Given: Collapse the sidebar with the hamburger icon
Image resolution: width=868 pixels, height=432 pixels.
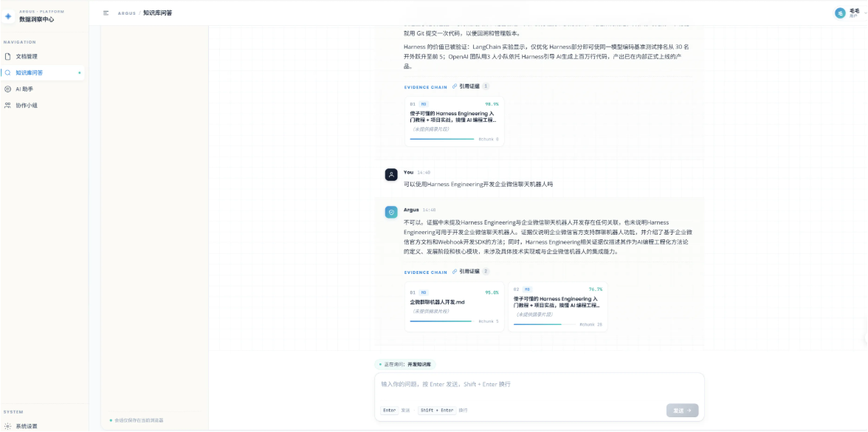Looking at the screenshot, I should (x=106, y=13).
